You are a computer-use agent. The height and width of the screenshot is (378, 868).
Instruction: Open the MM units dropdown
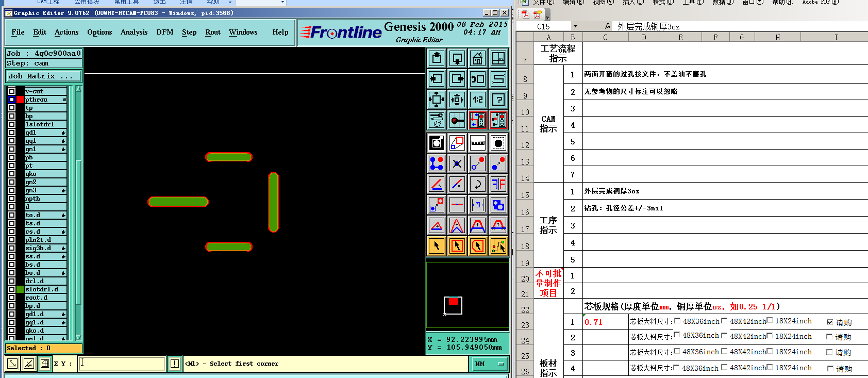(489, 364)
